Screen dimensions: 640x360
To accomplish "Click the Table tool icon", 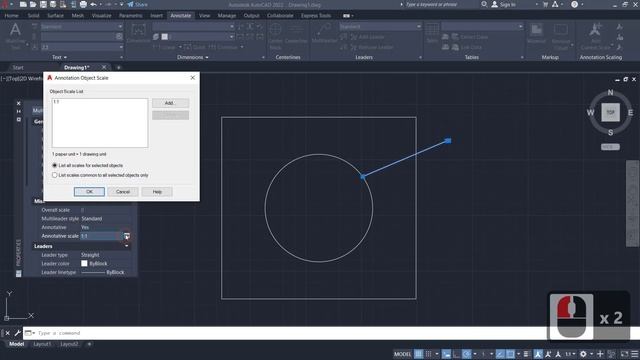I will tap(432, 30).
